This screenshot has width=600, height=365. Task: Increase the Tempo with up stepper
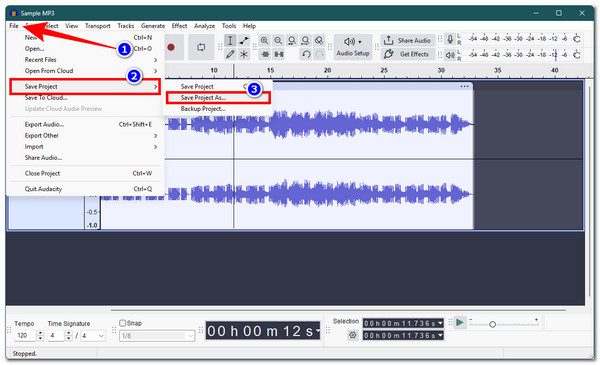pos(41,333)
